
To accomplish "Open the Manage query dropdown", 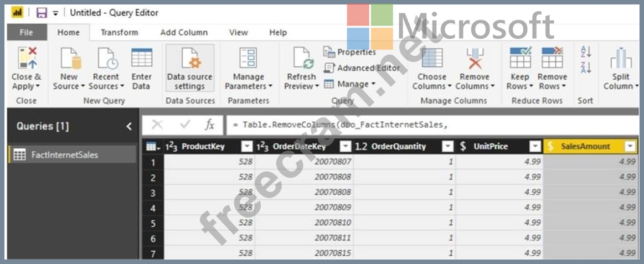I will point(349,84).
